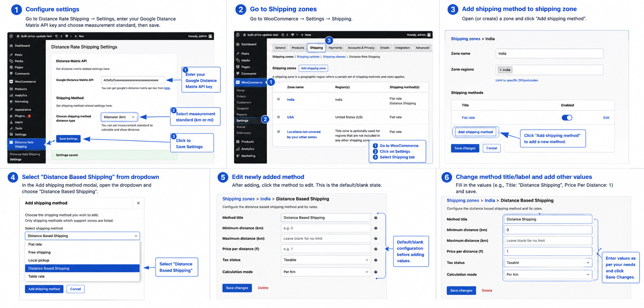
Task: Open the Select shipping method dropdown in modal
Action: pos(82,236)
